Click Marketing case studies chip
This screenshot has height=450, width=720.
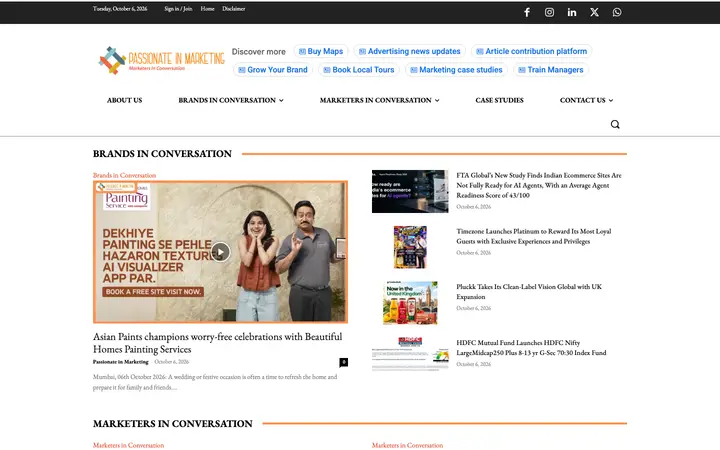(x=456, y=70)
